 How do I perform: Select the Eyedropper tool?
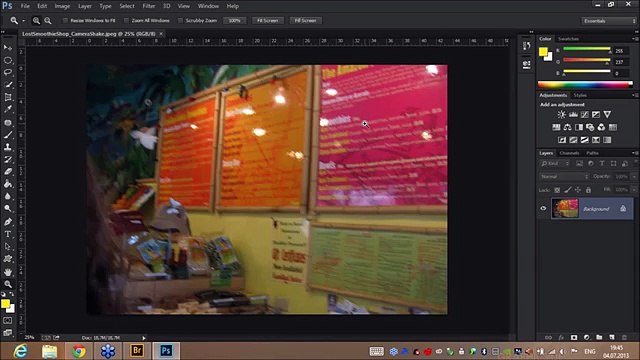[8, 109]
